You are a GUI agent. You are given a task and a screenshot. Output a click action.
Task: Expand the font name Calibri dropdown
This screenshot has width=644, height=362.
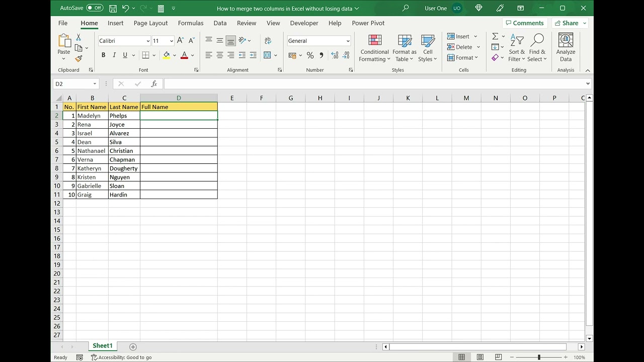tap(148, 41)
